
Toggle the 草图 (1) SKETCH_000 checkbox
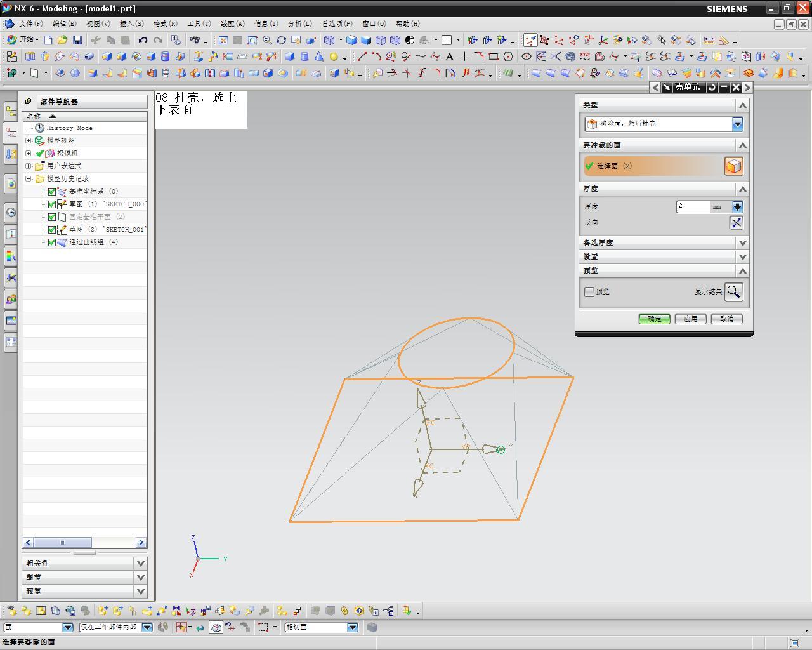[x=52, y=204]
